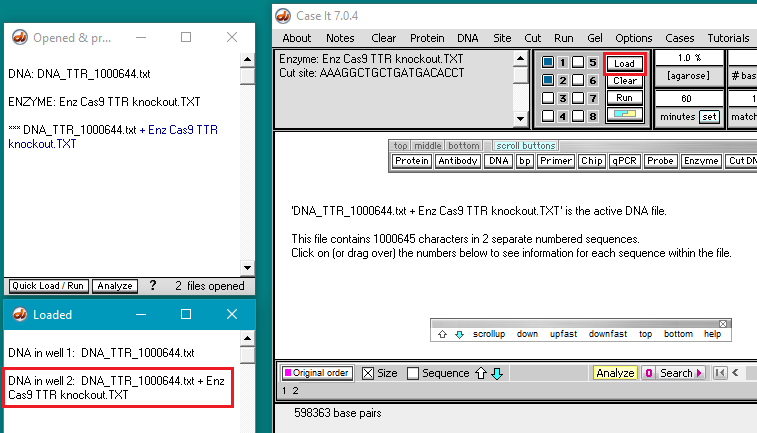Open the Cut menu

point(533,38)
